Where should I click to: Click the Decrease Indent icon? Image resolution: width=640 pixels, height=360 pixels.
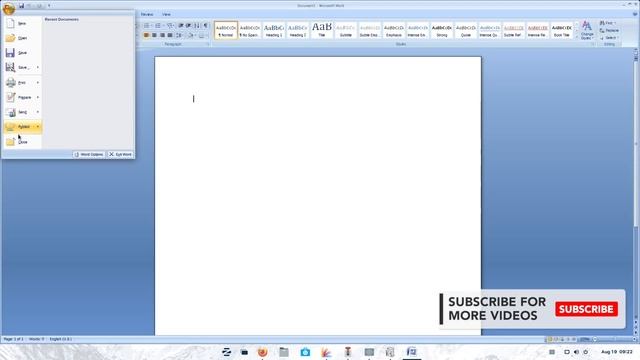pos(181,26)
